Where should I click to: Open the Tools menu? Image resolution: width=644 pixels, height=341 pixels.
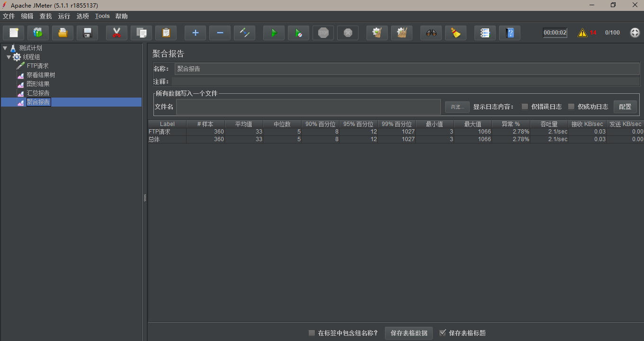102,16
